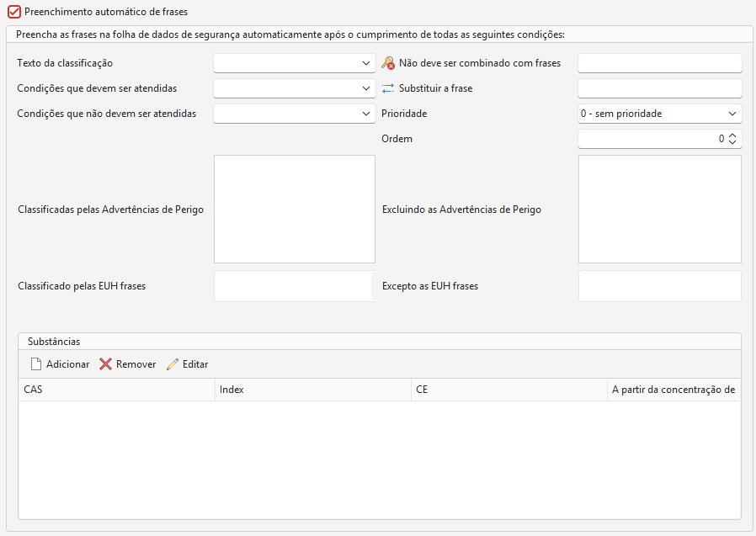Uncheck 'Preenchimento automático de frases' checkbox
The height and width of the screenshot is (536, 756).
(x=14, y=12)
